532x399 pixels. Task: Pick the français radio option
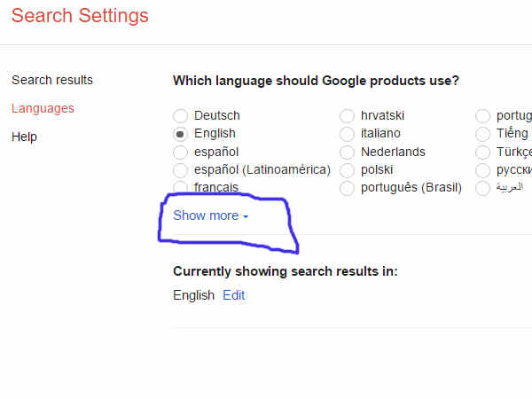(180, 187)
